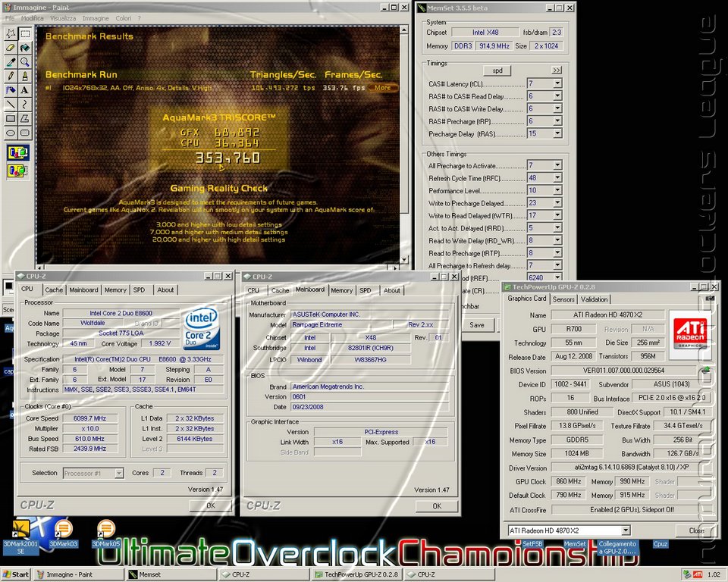Viewport: 728px width, 582px height.
Task: Open the RAS# to CAS# Read Delay dropdown
Action: pos(557,96)
